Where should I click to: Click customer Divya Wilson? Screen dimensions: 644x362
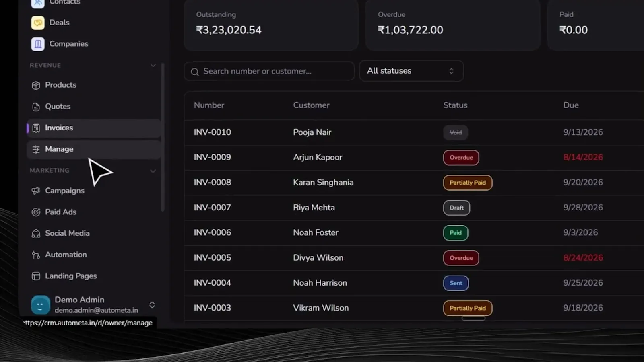(x=318, y=258)
